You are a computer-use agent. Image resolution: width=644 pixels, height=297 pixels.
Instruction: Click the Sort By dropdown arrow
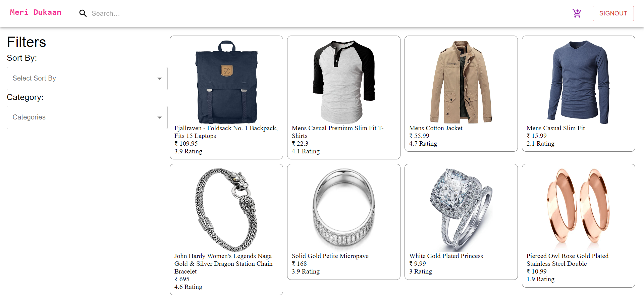pyautogui.click(x=160, y=79)
